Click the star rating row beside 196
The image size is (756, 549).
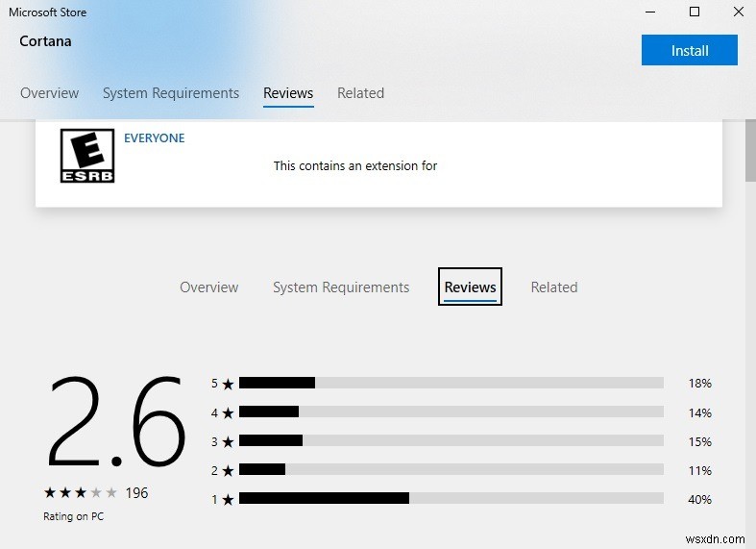click(x=81, y=492)
